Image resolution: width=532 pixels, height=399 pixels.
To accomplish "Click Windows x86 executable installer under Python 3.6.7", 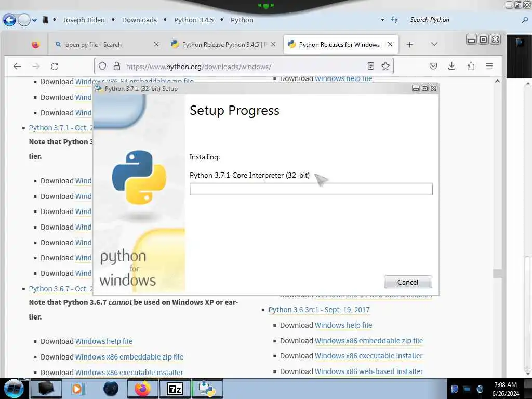I will point(129,373).
